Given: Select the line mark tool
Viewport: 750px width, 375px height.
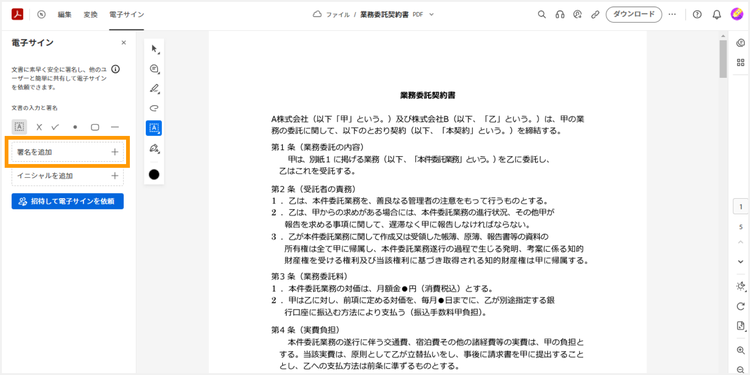Looking at the screenshot, I should (115, 127).
